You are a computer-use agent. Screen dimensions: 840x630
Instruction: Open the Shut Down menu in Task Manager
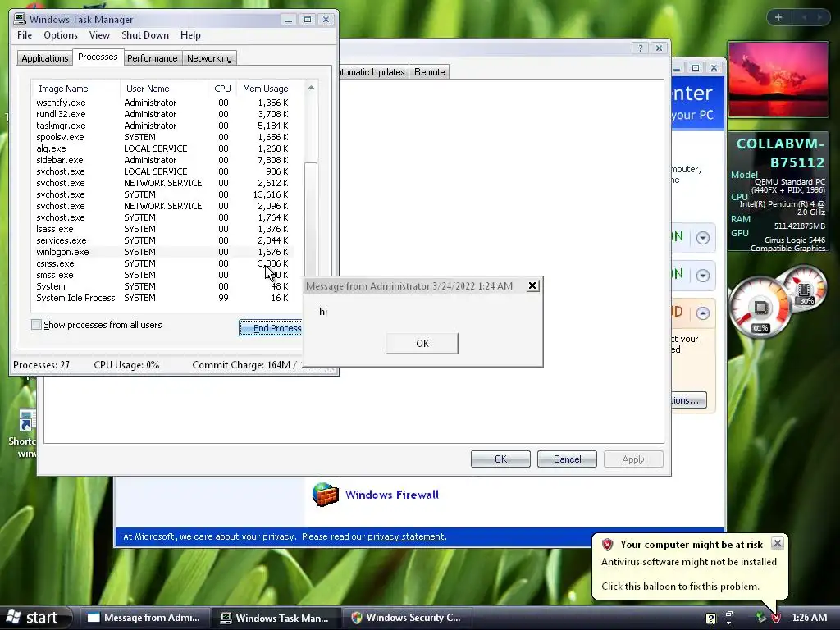coord(144,34)
